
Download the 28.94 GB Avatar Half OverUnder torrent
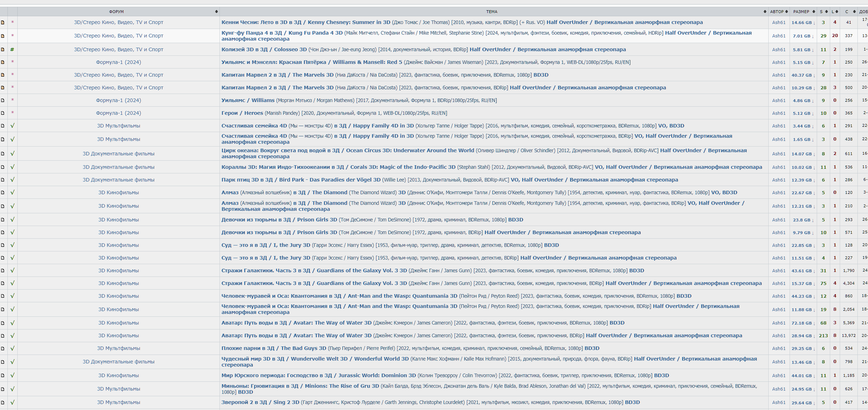[803, 336]
